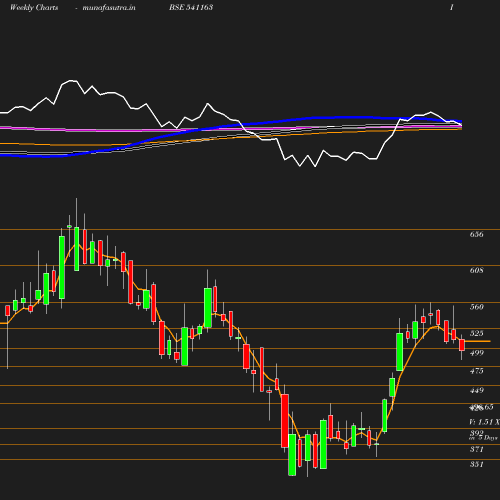
Task: Click the 525 price level label
Action: coord(476,333)
